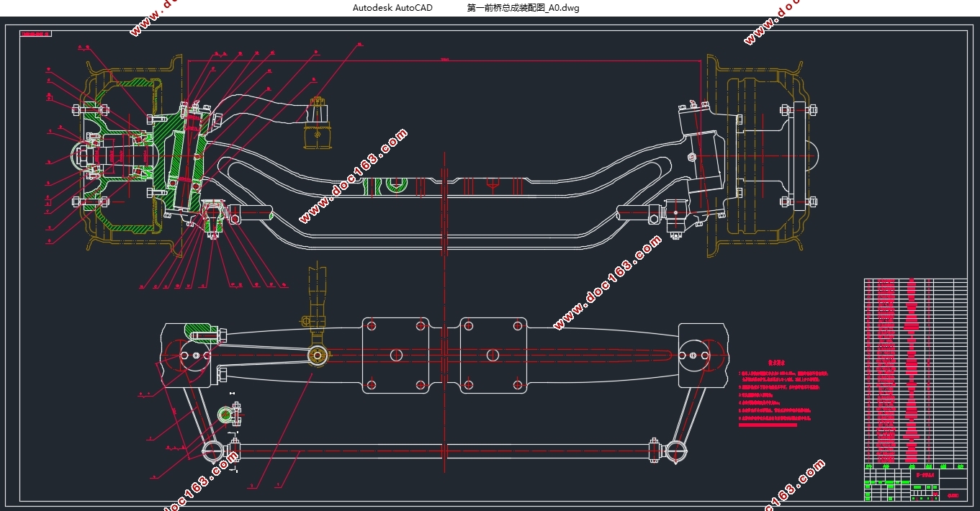
Task: Click the Autodesk AutoCAD title text
Action: tap(392, 8)
